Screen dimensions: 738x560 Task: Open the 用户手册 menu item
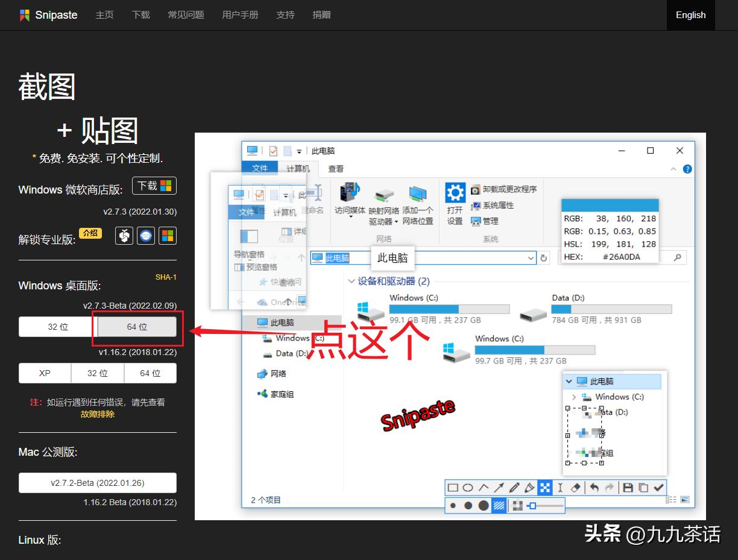[240, 14]
